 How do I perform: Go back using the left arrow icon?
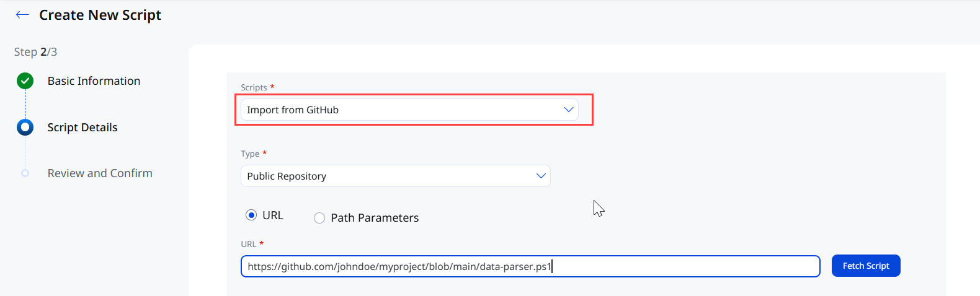click(22, 15)
